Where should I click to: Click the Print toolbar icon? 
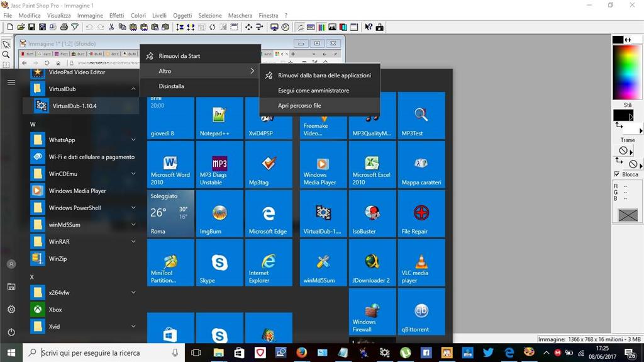click(64, 27)
